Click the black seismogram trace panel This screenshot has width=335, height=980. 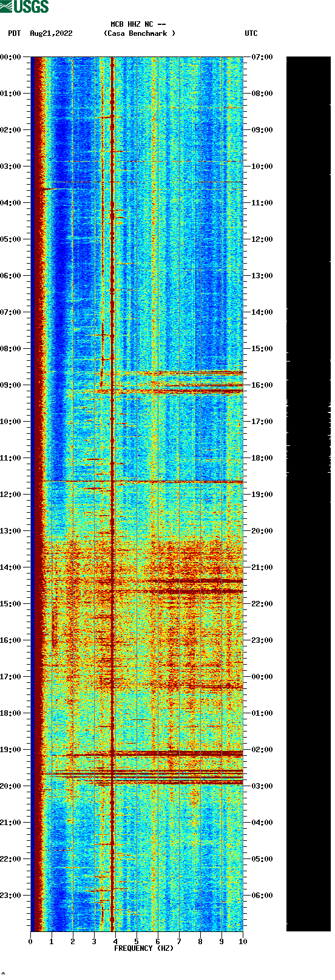308,494
